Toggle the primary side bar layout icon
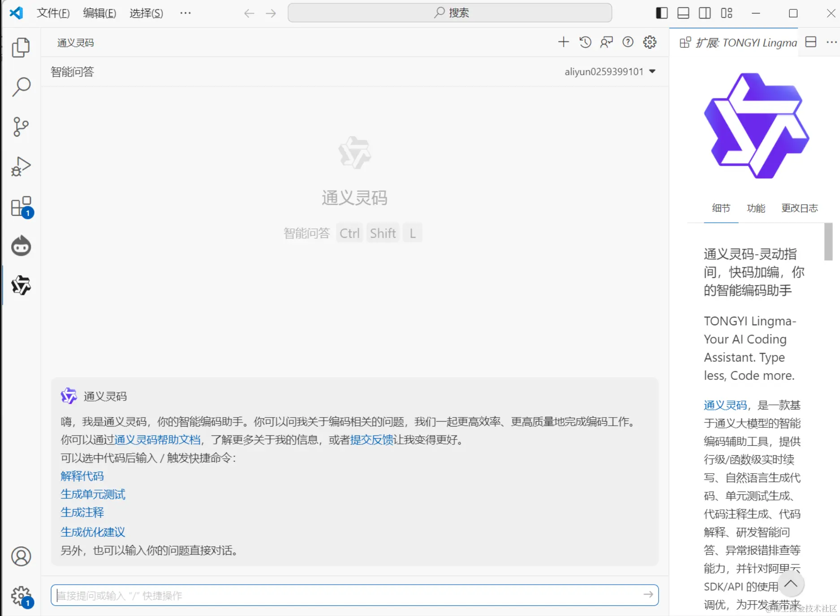Screen dimensions: 840x616 coord(662,13)
